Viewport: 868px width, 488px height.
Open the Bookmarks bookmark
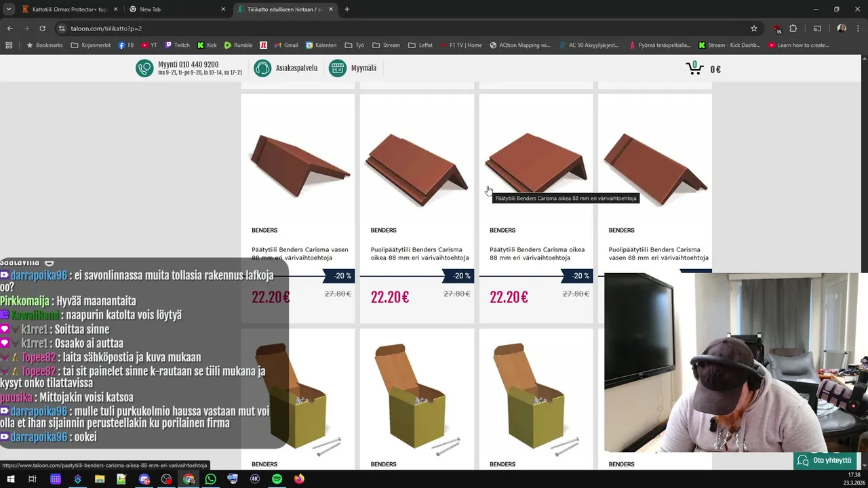tap(44, 45)
